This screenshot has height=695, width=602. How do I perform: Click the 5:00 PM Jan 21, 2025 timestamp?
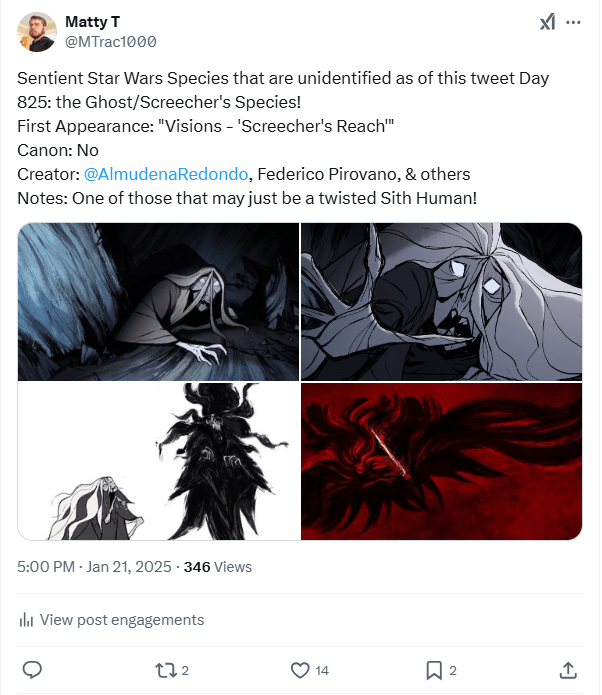(94, 567)
